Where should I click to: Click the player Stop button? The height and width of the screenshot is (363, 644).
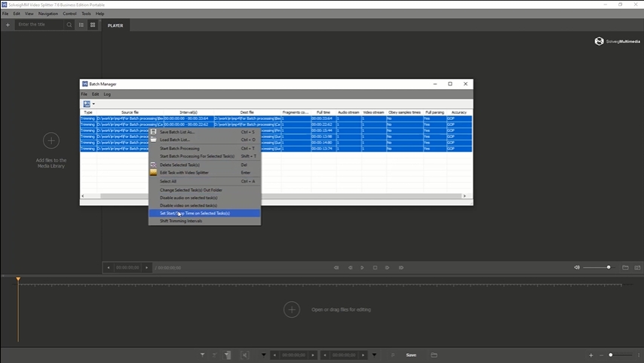point(375,268)
